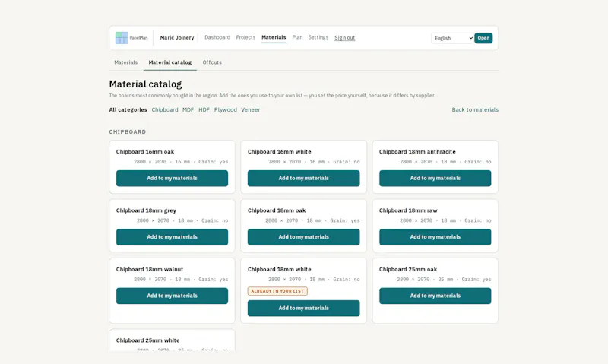Click the Open button beside language selector
The image size is (608, 364).
483,38
